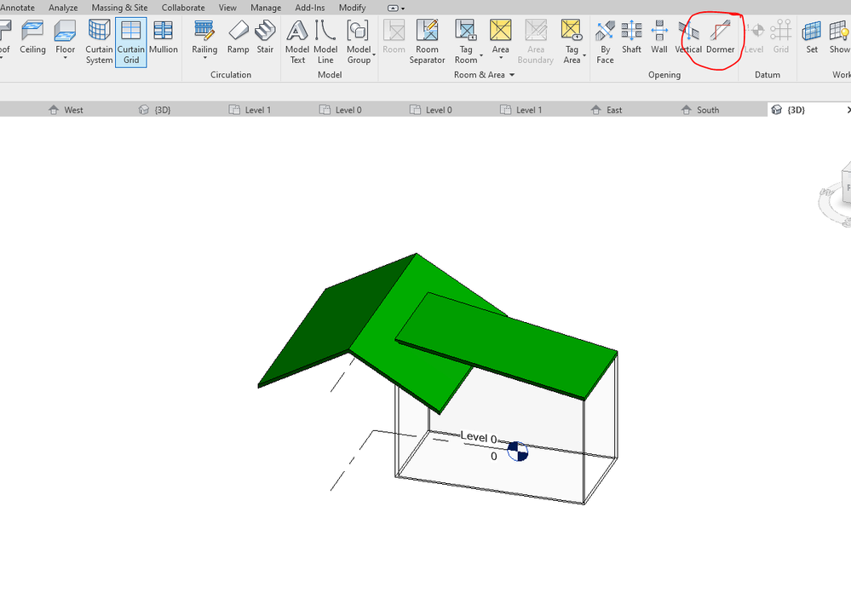The width and height of the screenshot is (851, 616).
Task: Open the Annotate ribbon tab
Action: pyautogui.click(x=17, y=8)
